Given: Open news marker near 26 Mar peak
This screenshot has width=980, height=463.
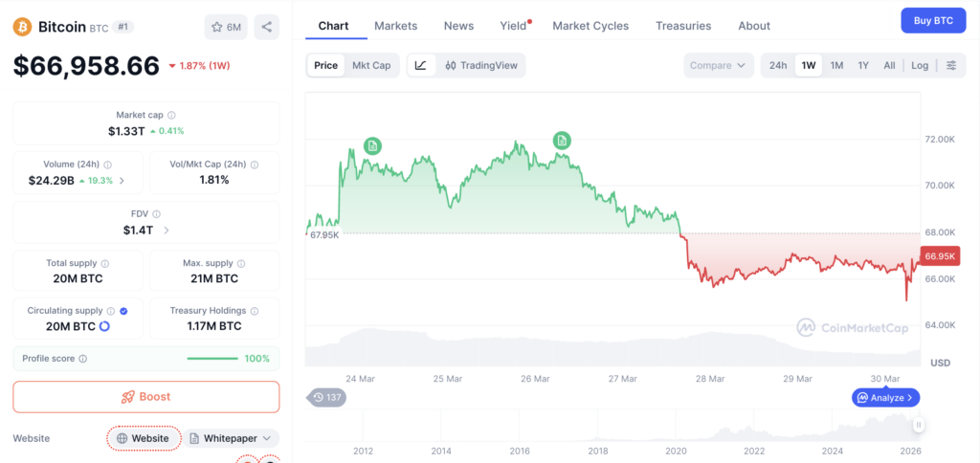Looking at the screenshot, I should tap(562, 141).
